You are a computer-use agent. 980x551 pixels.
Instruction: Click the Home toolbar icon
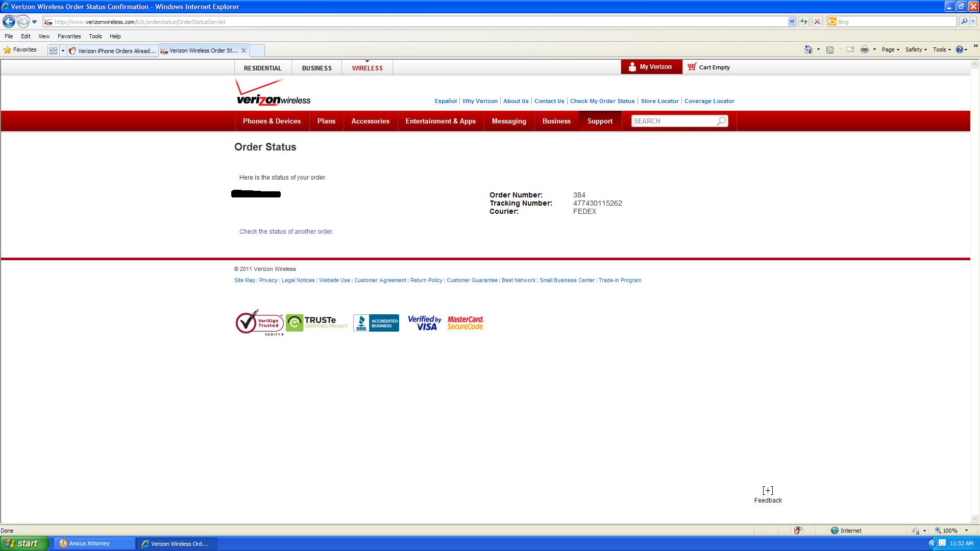point(808,49)
